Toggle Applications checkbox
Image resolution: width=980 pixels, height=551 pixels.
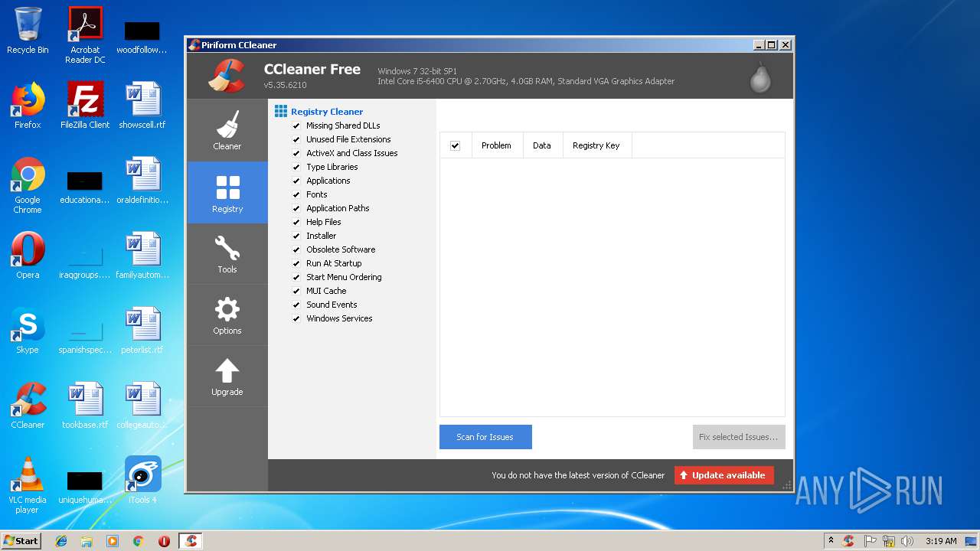pos(296,181)
